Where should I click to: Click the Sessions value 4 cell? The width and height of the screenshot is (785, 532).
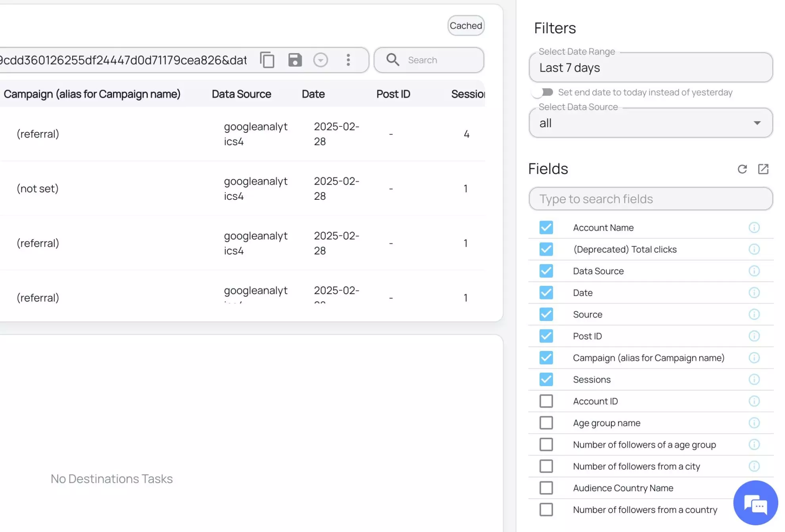point(466,134)
